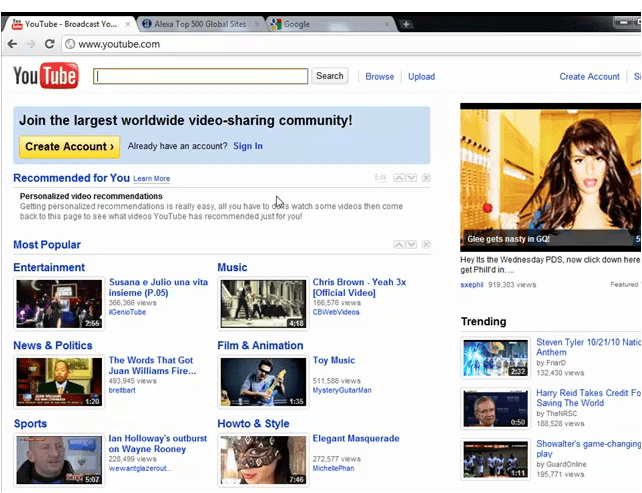642x493 pixels.
Task: Open Learn More beside Recommended for You
Action: tap(151, 179)
